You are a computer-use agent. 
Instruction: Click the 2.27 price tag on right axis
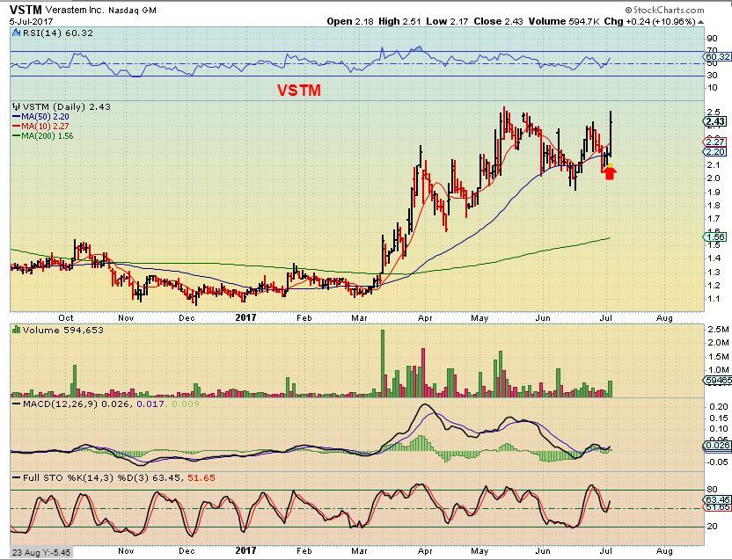click(714, 142)
